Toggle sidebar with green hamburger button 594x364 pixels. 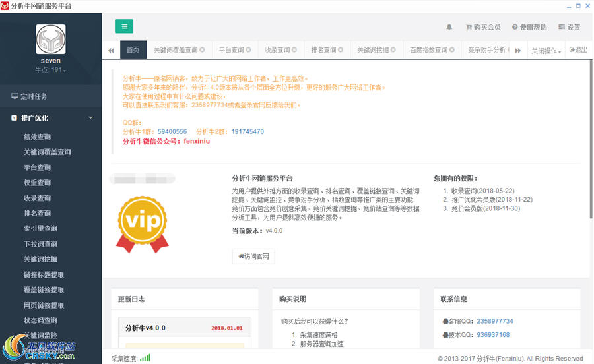pyautogui.click(x=124, y=26)
